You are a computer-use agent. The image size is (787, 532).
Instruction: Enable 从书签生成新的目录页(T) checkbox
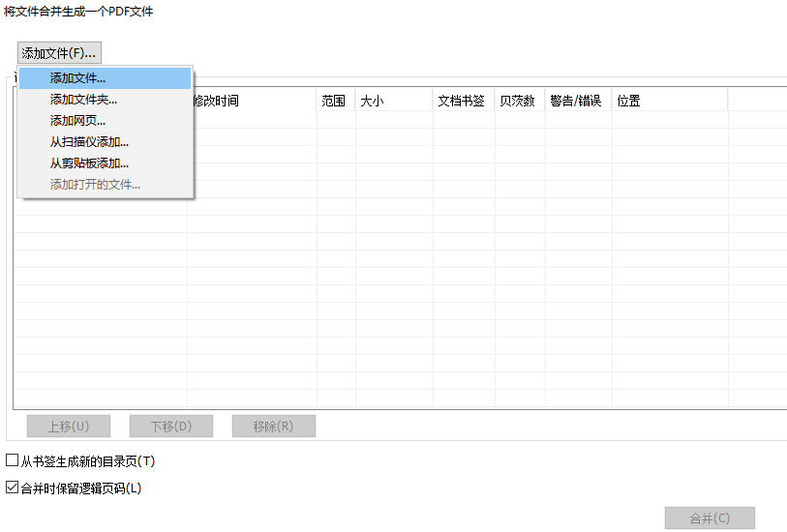[12, 460]
